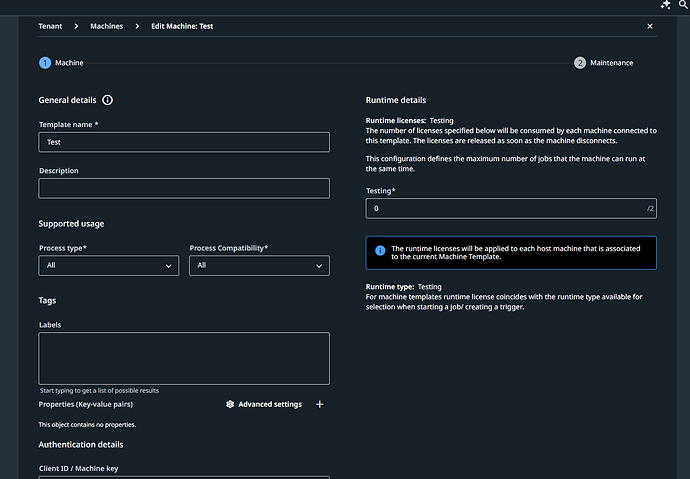Click the Labels text area
This screenshot has width=690, height=479.
coord(184,358)
